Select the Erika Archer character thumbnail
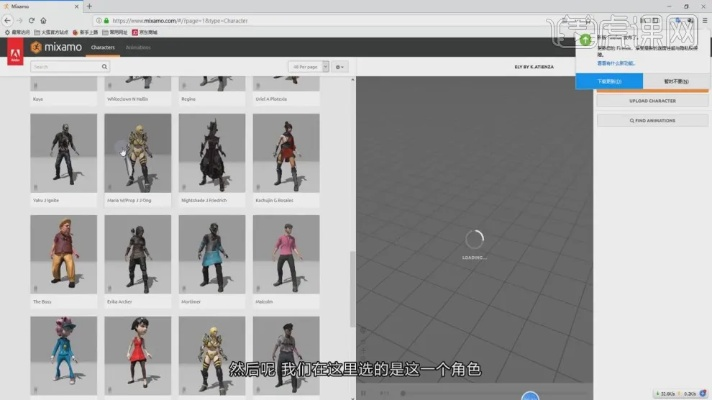The height and width of the screenshot is (400, 712). pos(138,254)
